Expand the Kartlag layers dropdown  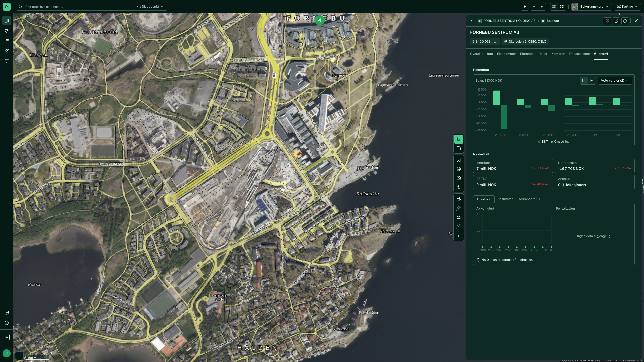coord(627,7)
